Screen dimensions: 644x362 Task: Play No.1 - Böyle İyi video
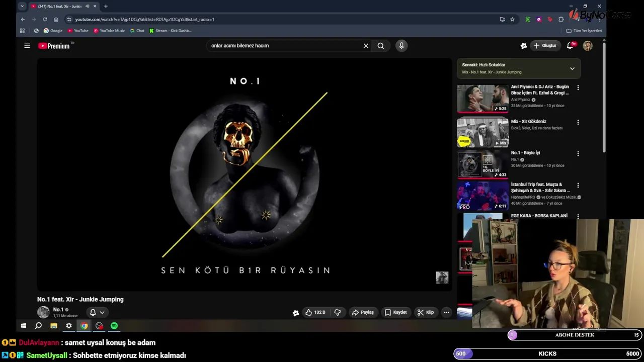[482, 164]
